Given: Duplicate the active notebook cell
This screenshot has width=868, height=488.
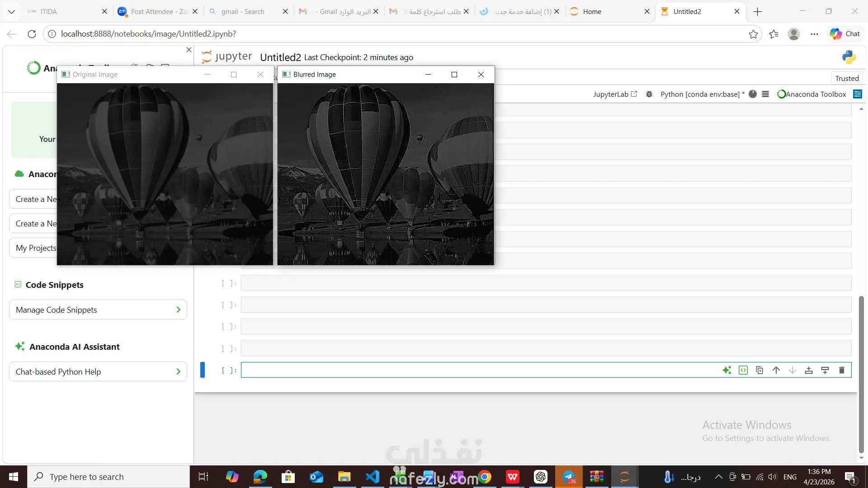Looking at the screenshot, I should point(759,371).
